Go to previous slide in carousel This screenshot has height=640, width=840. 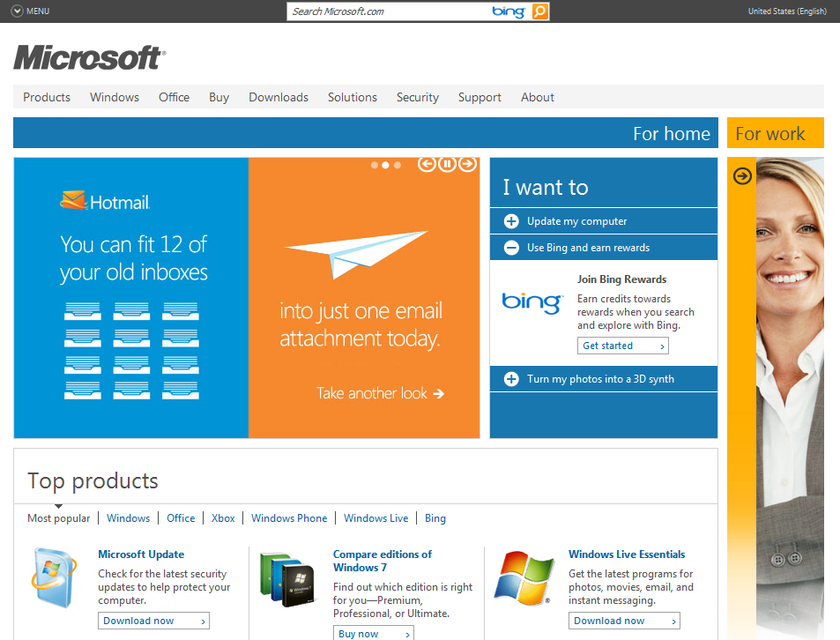427,164
